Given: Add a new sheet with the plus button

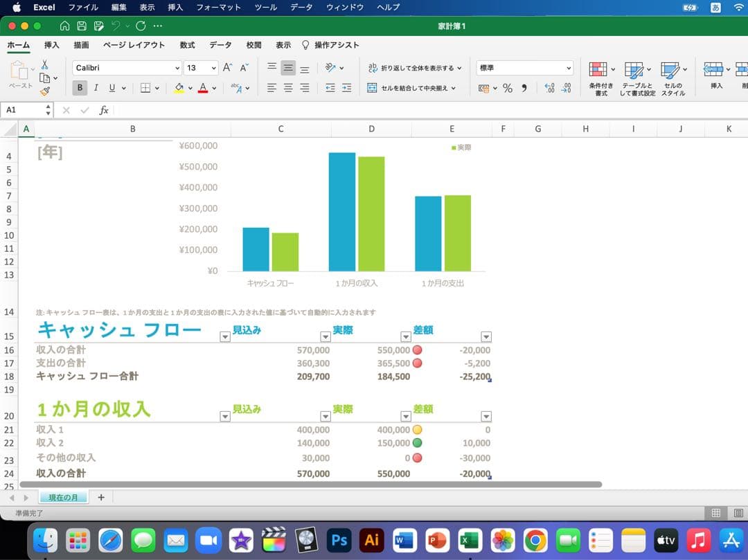Looking at the screenshot, I should tap(101, 497).
